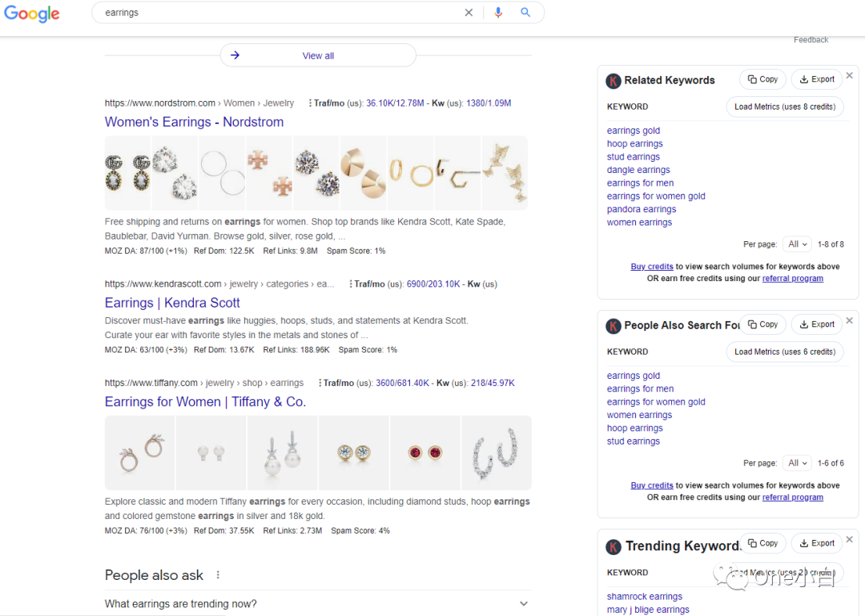Load Metrics using 6 credits

click(785, 352)
